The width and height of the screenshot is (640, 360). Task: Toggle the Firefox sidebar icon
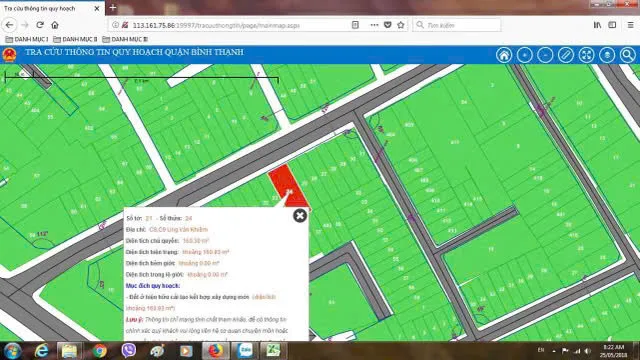[x=612, y=25]
